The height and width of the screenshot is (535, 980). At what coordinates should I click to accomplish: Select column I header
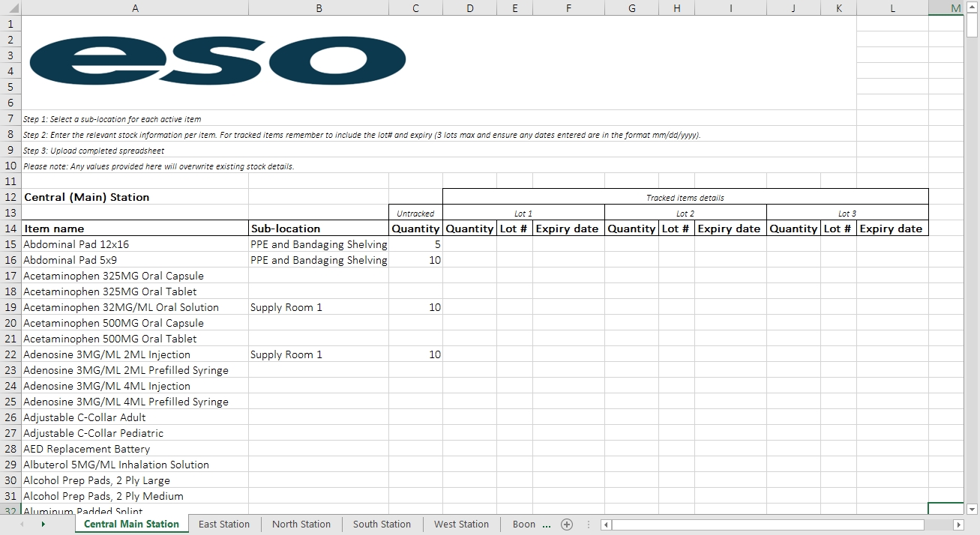[x=730, y=7]
